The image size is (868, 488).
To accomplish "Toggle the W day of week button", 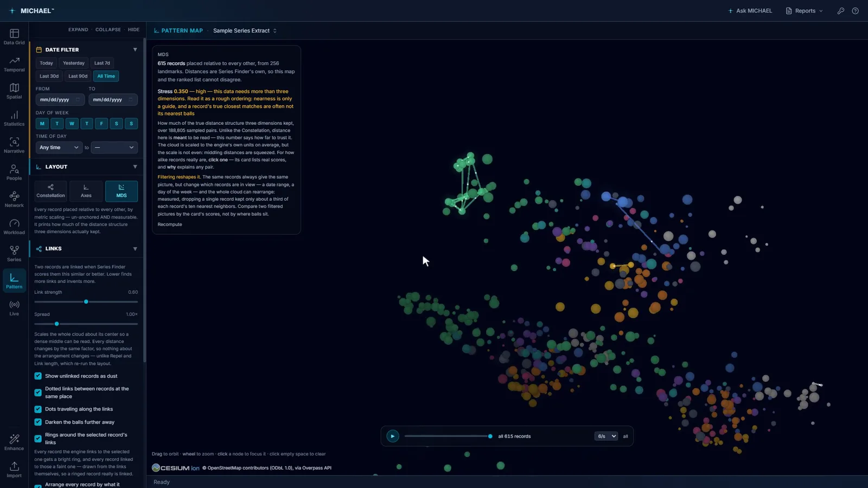I will [72, 124].
